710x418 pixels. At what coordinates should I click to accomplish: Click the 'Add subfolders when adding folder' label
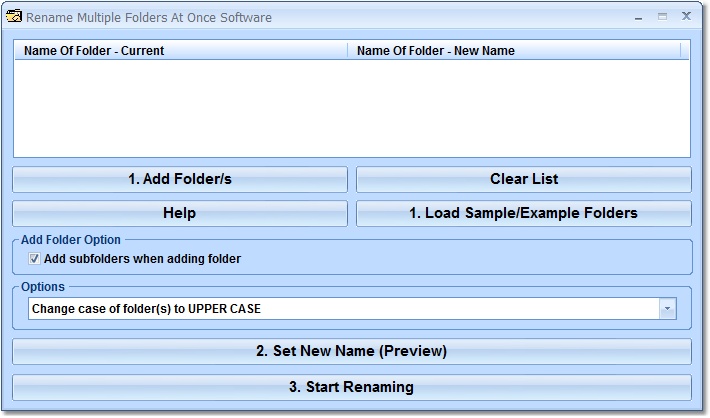pos(142,259)
